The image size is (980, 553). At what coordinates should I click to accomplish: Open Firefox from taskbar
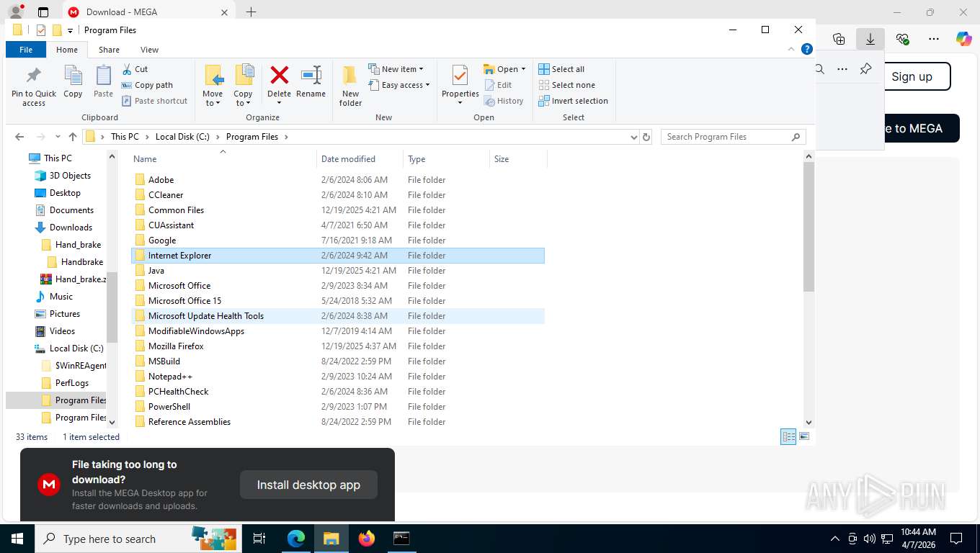click(x=367, y=538)
